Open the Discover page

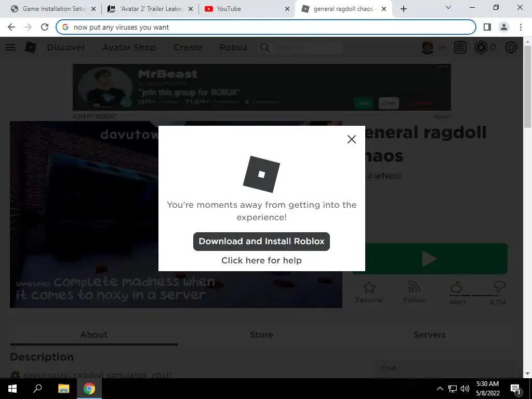point(66,47)
